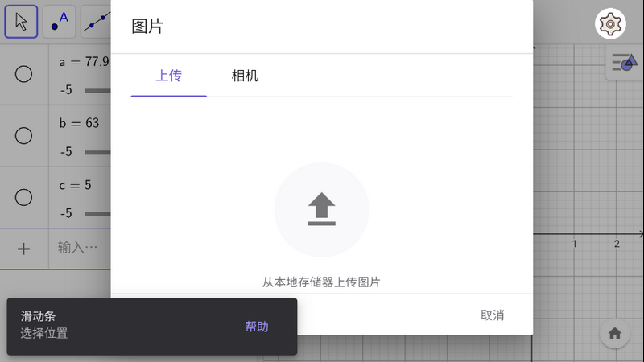
Task: Open the graphics style bar
Action: pos(623,63)
